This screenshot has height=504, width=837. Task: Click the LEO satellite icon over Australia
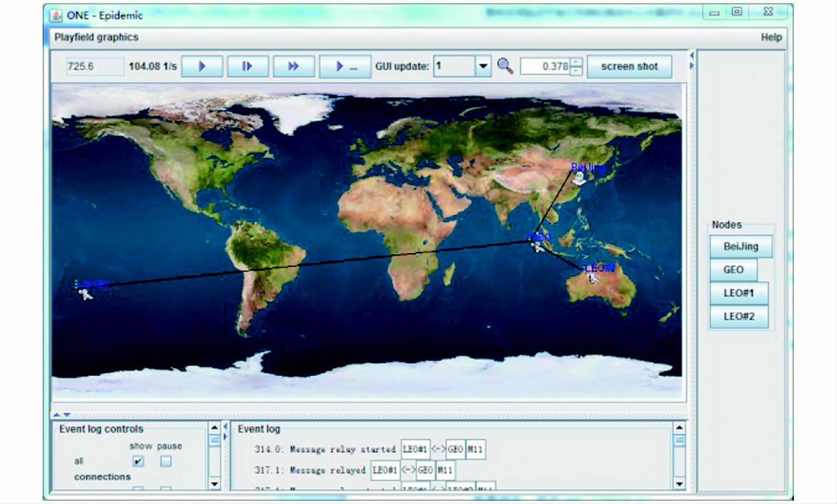click(593, 278)
